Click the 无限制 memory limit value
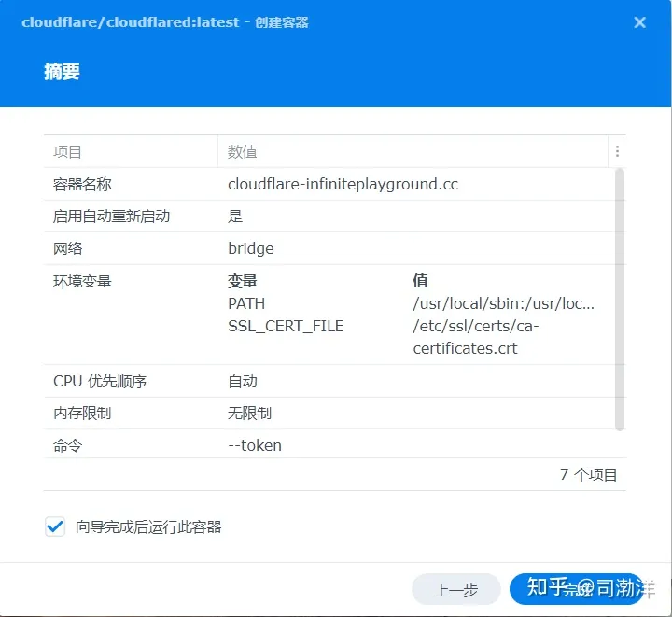 click(249, 414)
